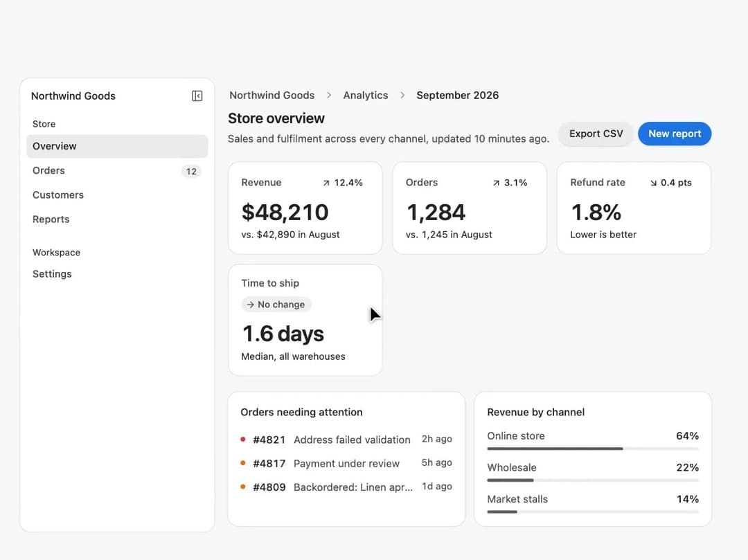Viewport: 748px width, 560px height.
Task: Click the Store section label in sidebar
Action: coord(44,124)
